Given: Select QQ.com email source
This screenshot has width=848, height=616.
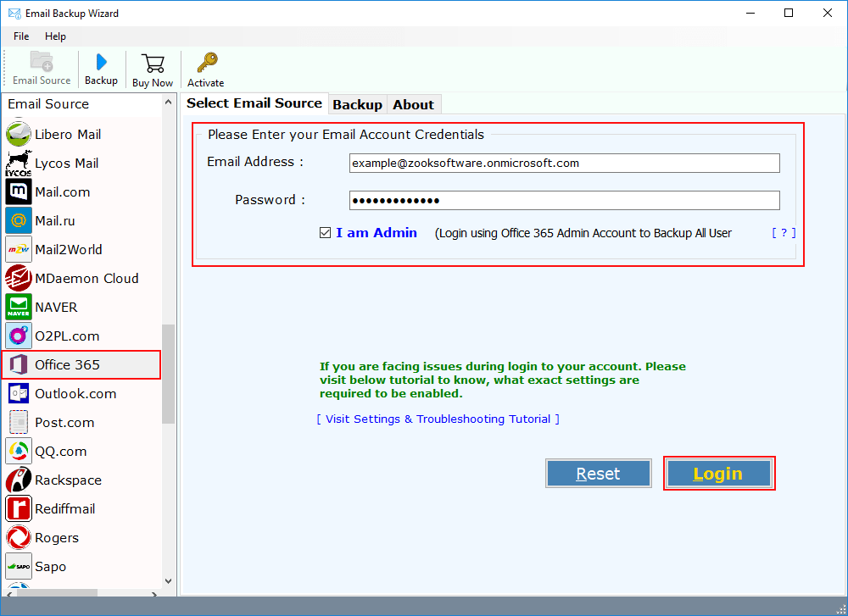Looking at the screenshot, I should coord(58,451).
